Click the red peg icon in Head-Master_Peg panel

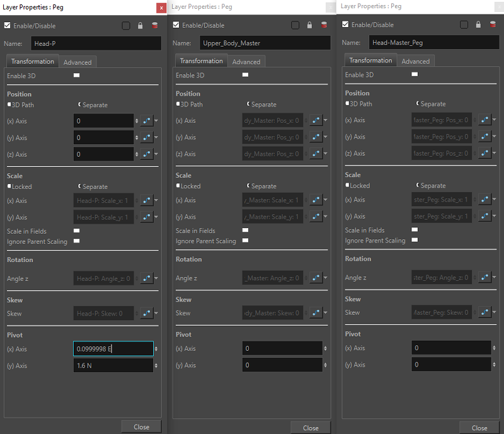(x=492, y=25)
